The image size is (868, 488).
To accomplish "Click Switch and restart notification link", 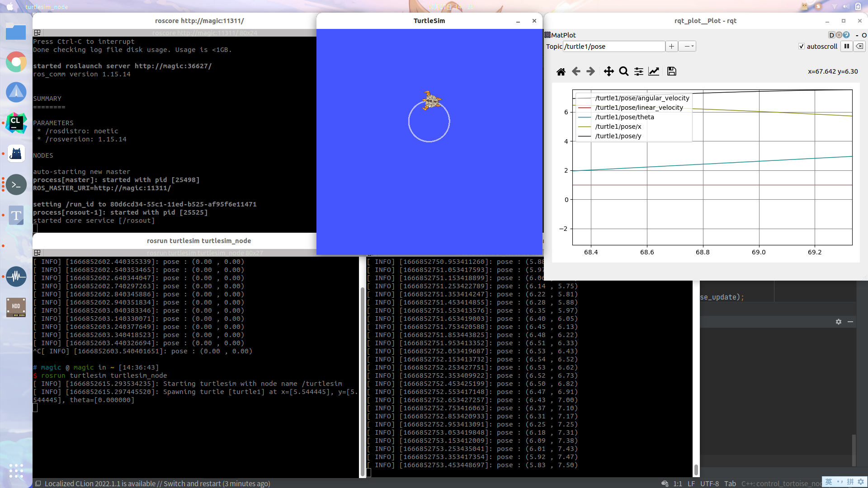I will 192,483.
